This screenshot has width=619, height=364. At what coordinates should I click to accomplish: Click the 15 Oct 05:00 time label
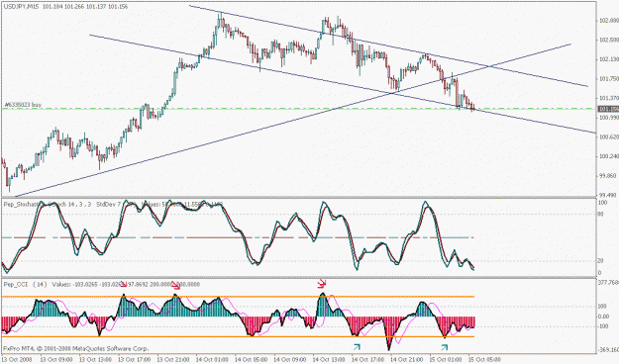(x=483, y=360)
